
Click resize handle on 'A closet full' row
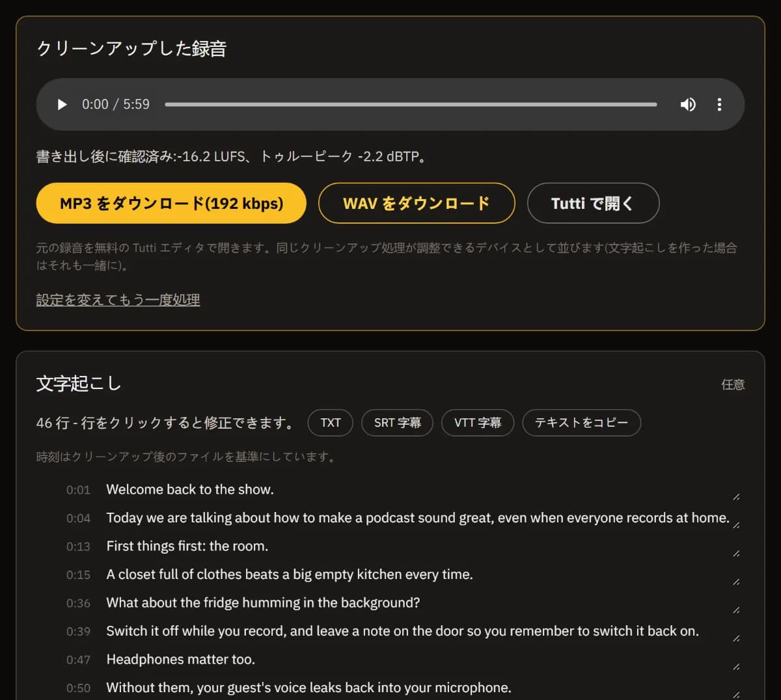pos(736,582)
